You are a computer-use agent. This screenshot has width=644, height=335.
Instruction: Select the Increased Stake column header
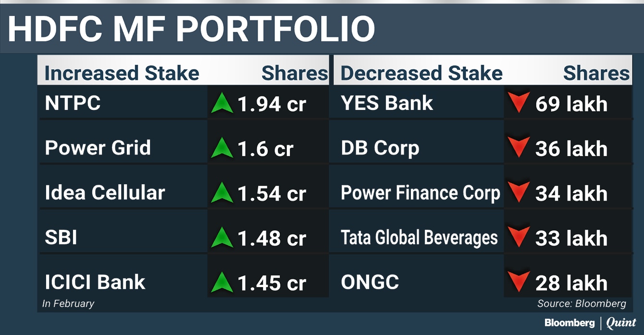(x=122, y=73)
